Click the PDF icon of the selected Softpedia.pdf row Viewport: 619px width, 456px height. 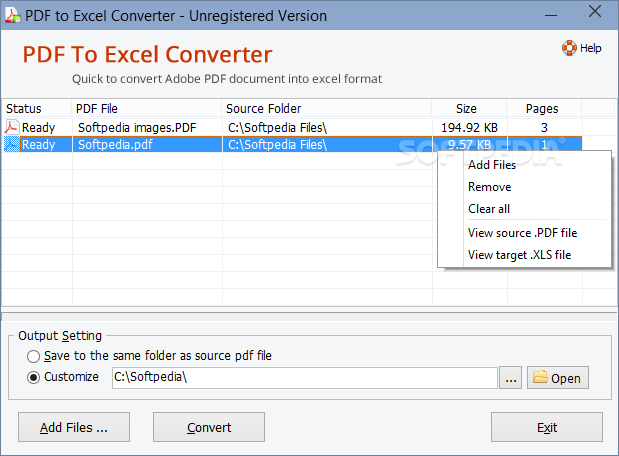11,144
